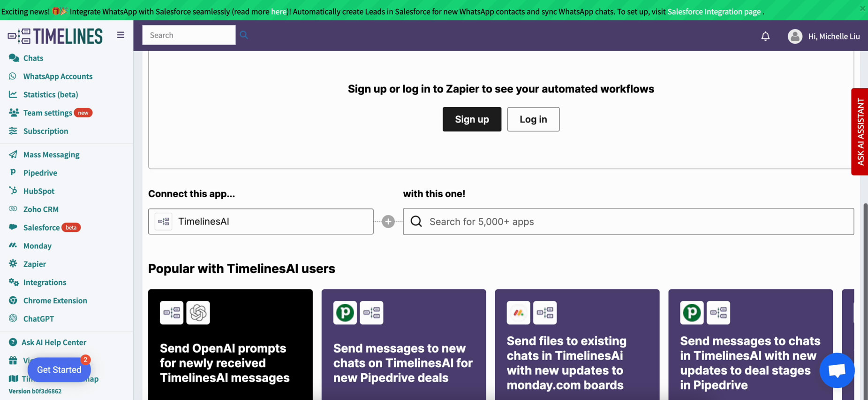Click the Salesforce cloud icon
This screenshot has width=868, height=400.
click(x=13, y=227)
